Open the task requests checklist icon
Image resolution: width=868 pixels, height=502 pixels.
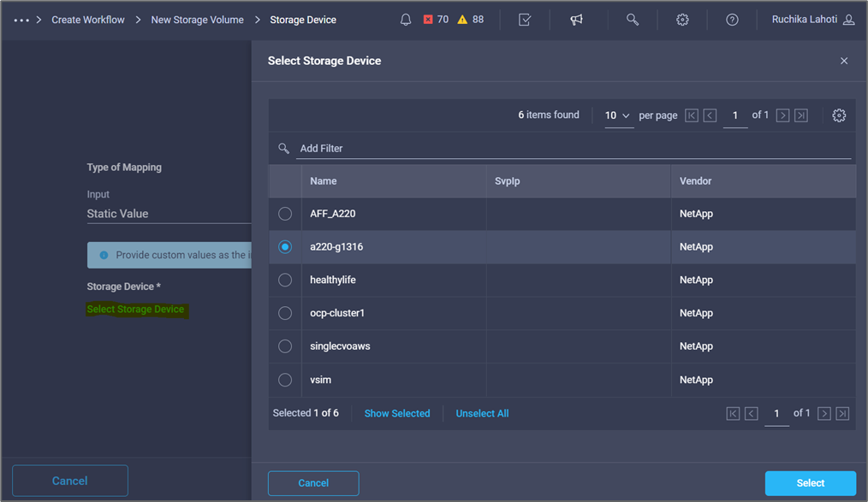point(525,20)
